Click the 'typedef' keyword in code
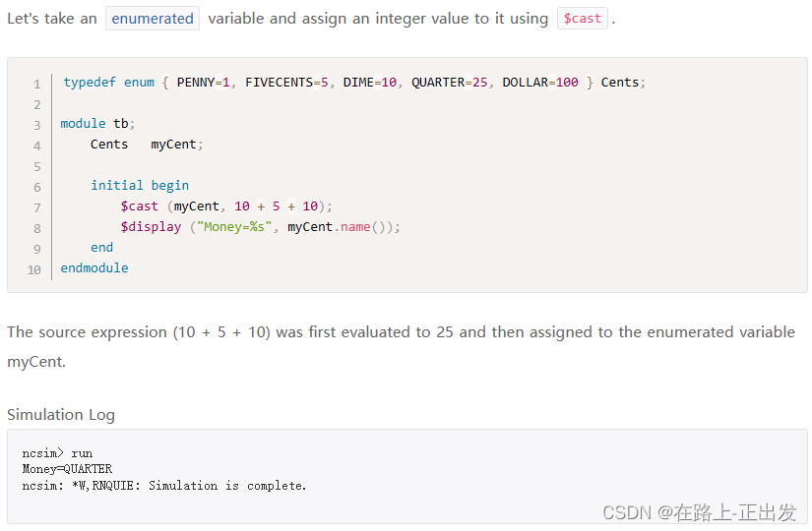 [90, 83]
